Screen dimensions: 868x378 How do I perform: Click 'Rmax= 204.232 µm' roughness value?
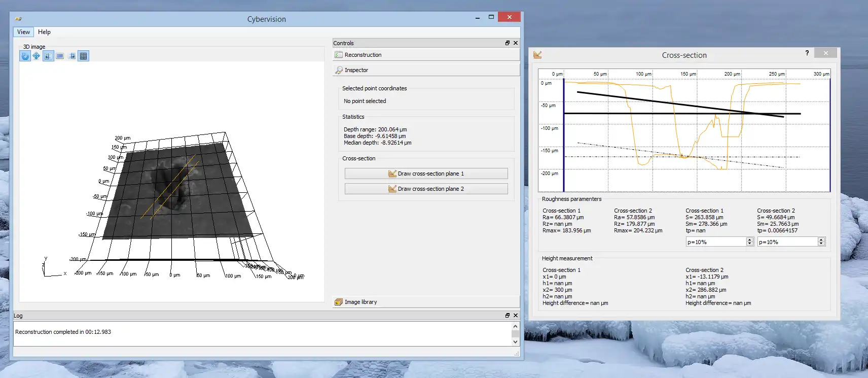(638, 230)
